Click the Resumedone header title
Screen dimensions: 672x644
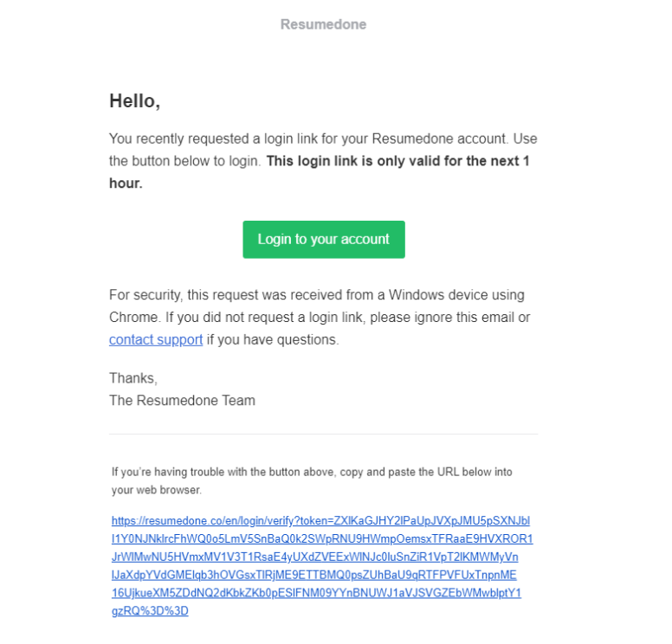pyautogui.click(x=323, y=24)
